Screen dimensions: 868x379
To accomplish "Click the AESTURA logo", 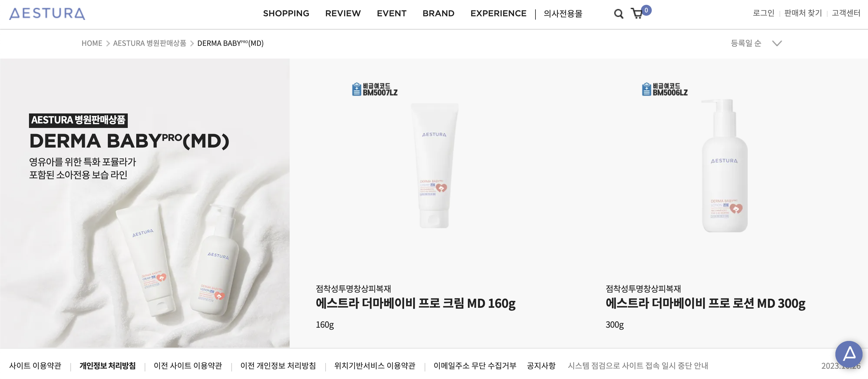I will coord(47,14).
